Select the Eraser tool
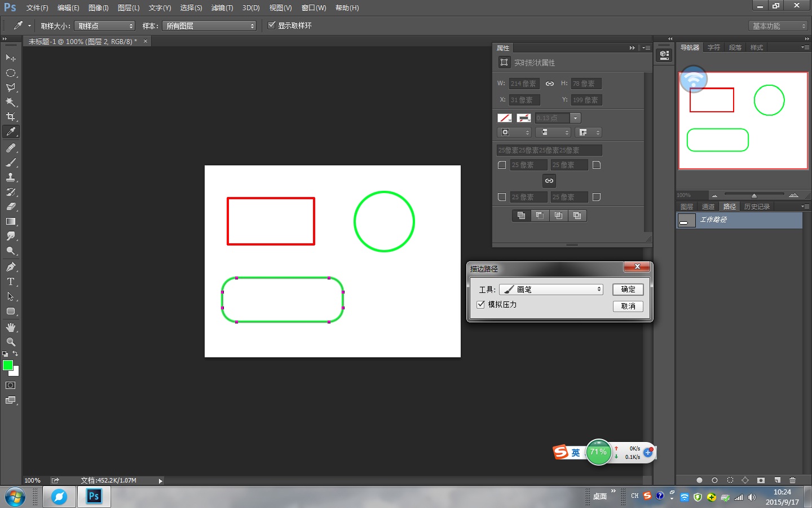The height and width of the screenshot is (508, 812). (10, 206)
